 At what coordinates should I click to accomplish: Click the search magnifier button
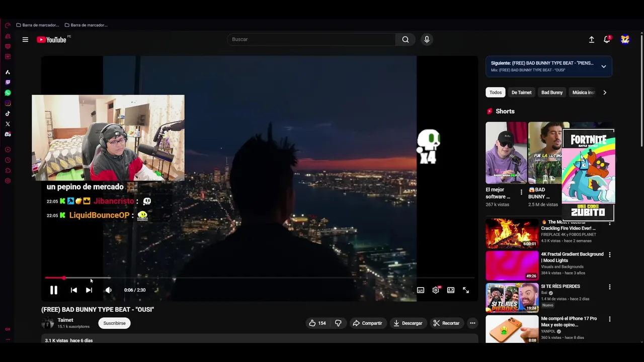pyautogui.click(x=406, y=40)
